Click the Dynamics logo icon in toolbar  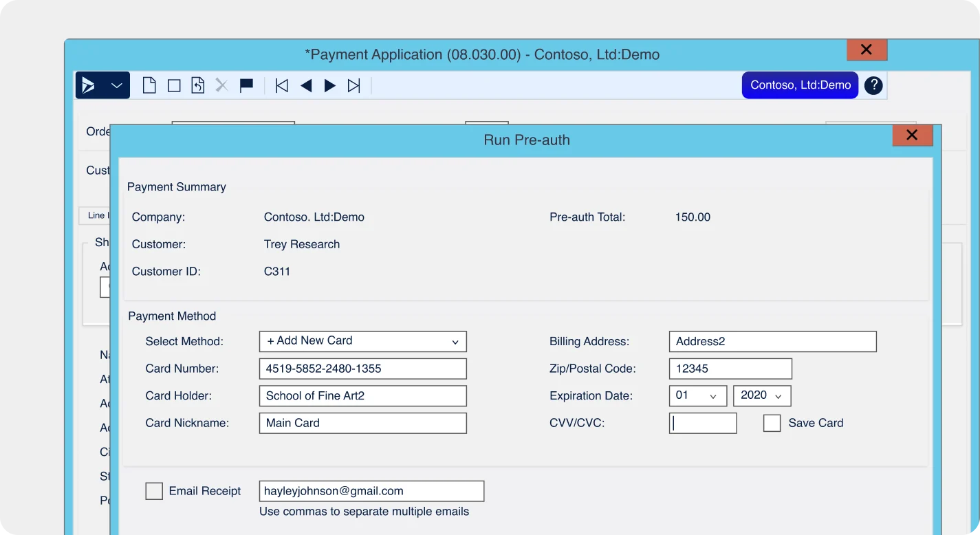click(x=88, y=85)
